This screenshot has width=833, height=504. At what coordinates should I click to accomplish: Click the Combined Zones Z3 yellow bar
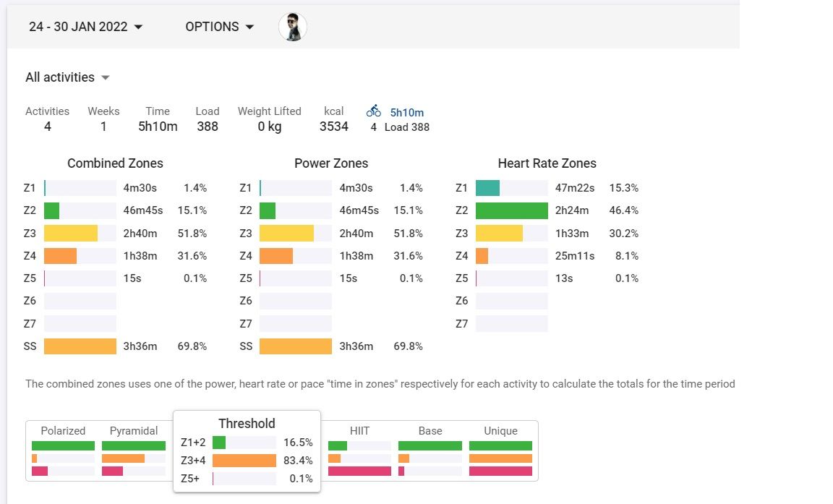point(71,233)
